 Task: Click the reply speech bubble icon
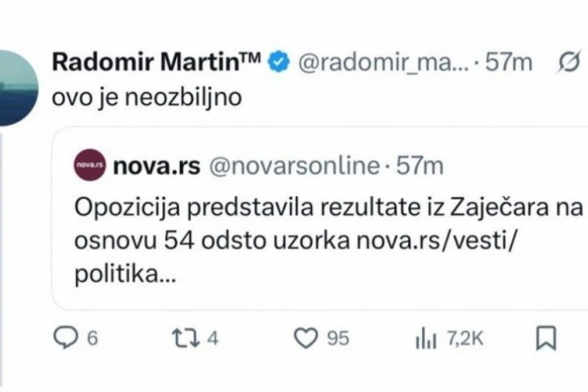[68, 339]
